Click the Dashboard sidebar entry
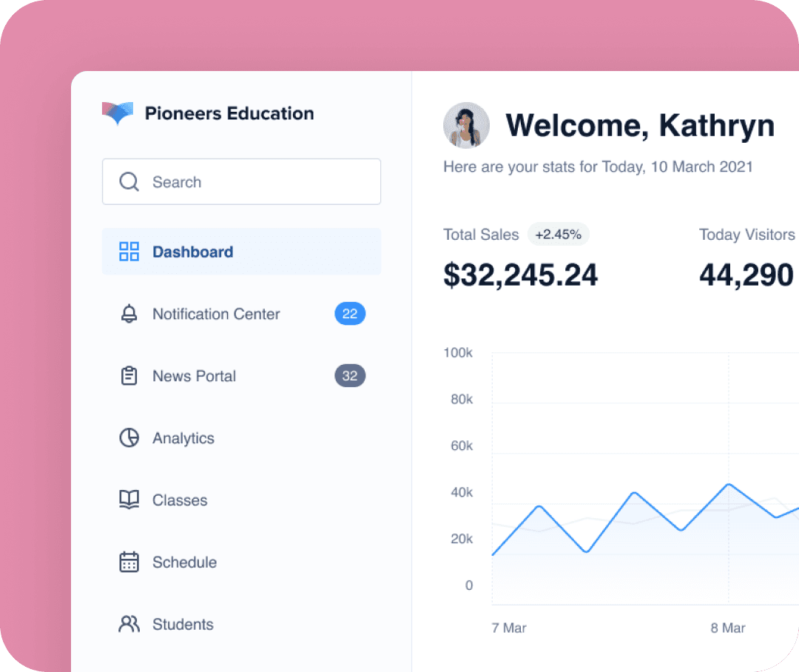The height and width of the screenshot is (672, 799). click(192, 252)
